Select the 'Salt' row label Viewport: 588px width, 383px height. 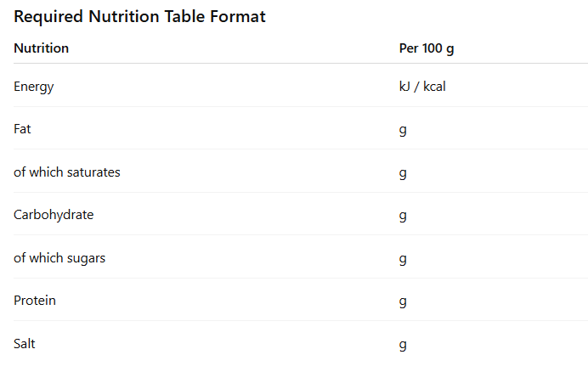25,344
